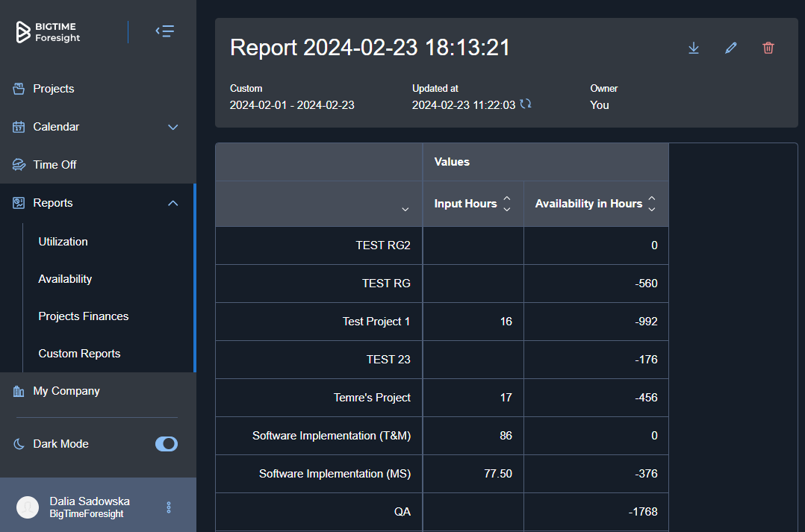The image size is (805, 532).
Task: Open the Utilization report
Action: pyautogui.click(x=63, y=242)
